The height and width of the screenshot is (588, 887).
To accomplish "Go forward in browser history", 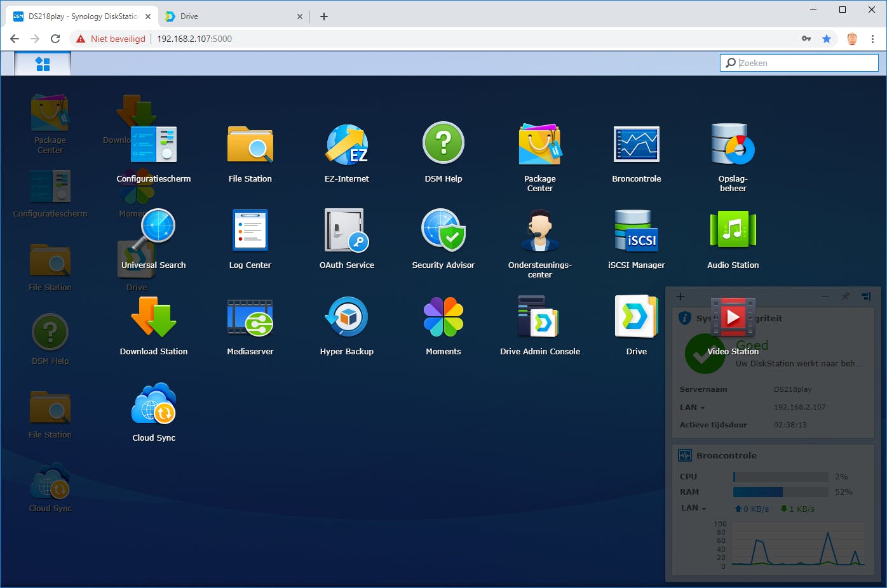I will point(35,39).
